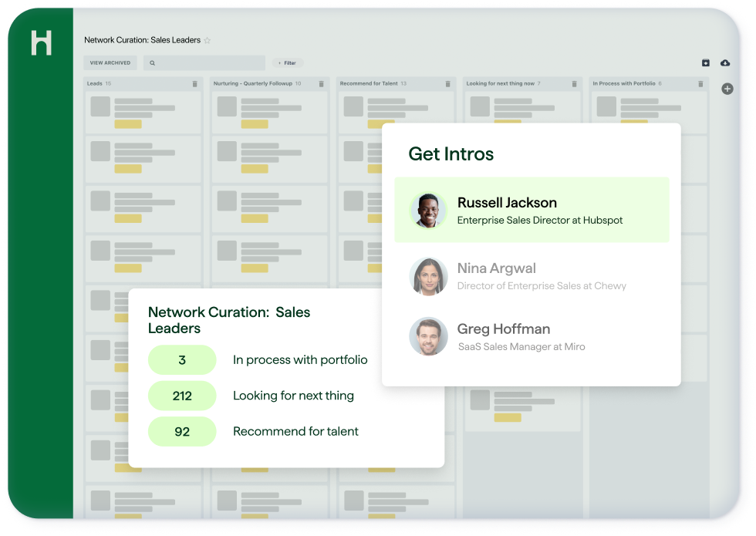Click the 92 count pill
756x536 pixels.
tap(182, 431)
